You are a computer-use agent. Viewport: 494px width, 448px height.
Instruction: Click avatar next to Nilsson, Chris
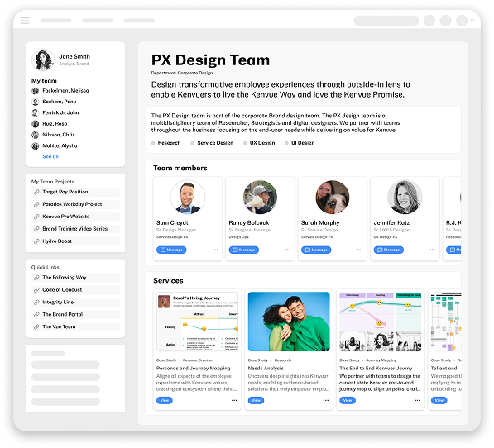point(36,135)
